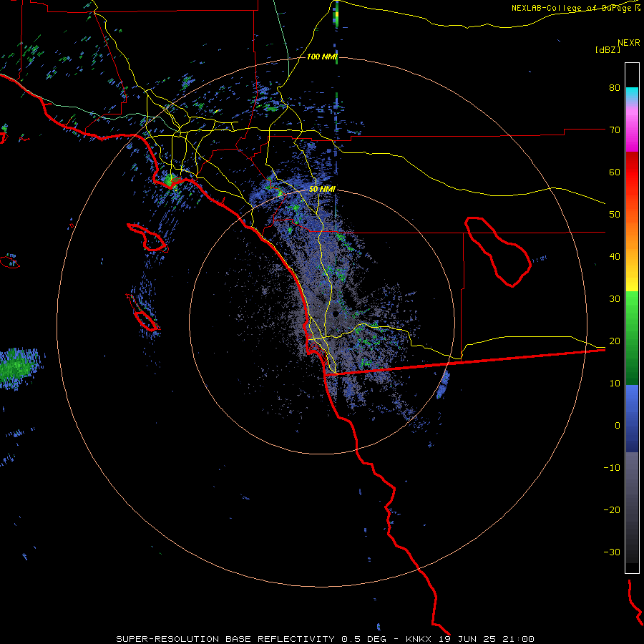Click the NEXLAB-College of DuPage label

coord(575,8)
